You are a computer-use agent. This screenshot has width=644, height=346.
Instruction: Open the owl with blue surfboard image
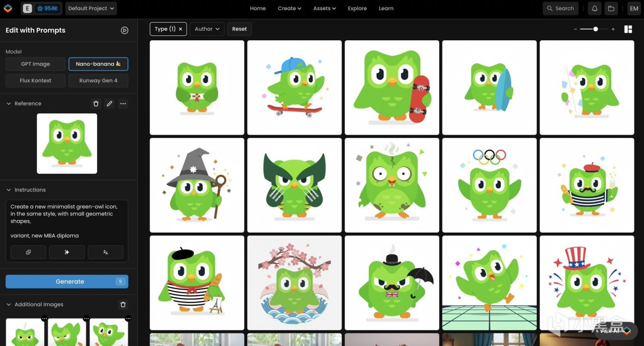click(x=490, y=88)
